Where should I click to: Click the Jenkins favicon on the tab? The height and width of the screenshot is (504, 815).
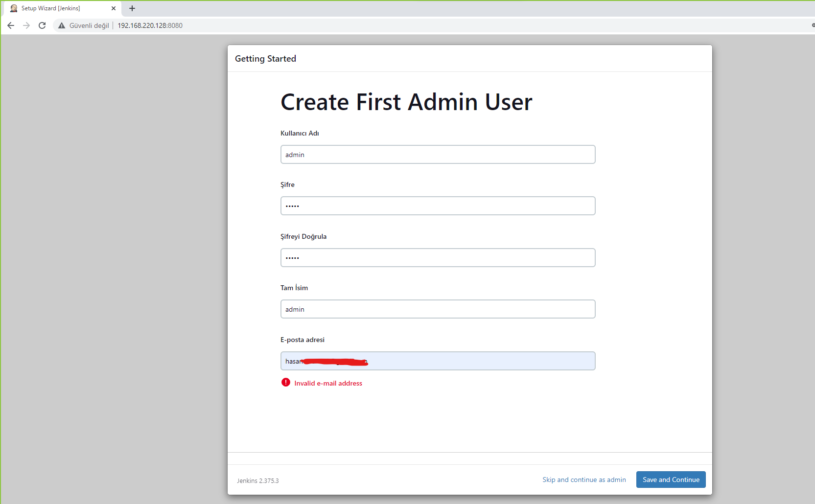click(14, 8)
